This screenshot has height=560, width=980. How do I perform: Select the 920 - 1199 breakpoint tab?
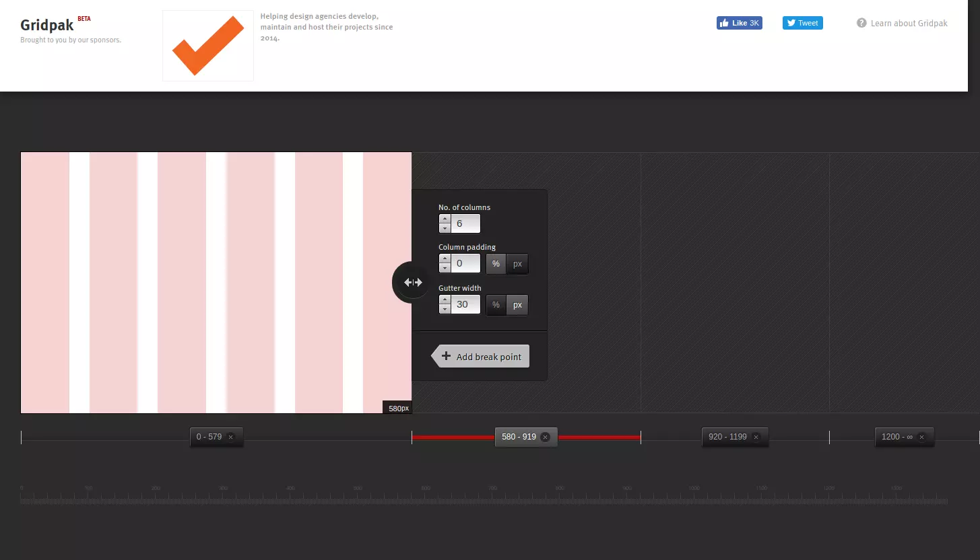tap(727, 438)
